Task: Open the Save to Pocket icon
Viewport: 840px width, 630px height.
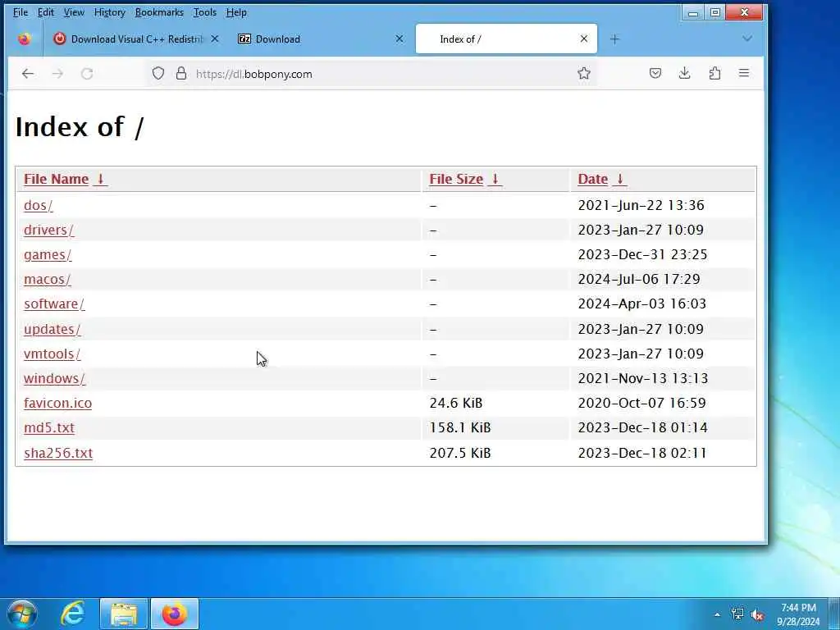Action: click(655, 73)
